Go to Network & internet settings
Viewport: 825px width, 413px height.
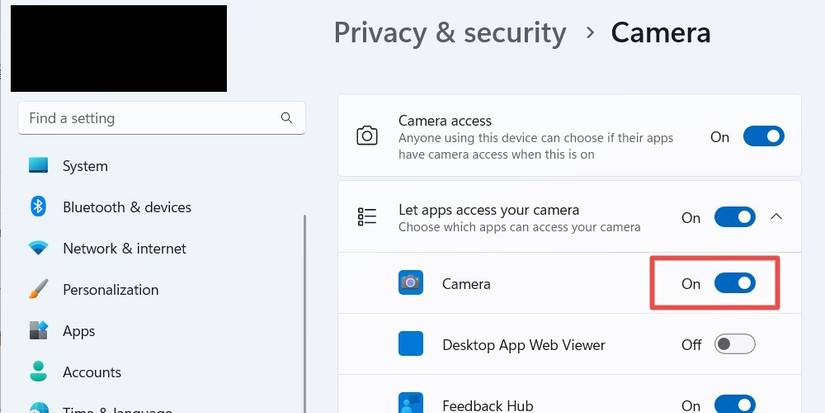tap(124, 248)
